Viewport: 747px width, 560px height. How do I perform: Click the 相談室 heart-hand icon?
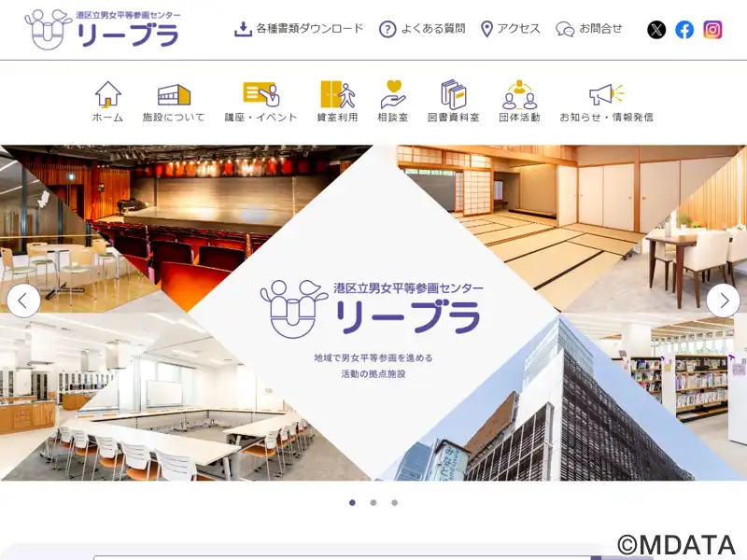pyautogui.click(x=393, y=94)
